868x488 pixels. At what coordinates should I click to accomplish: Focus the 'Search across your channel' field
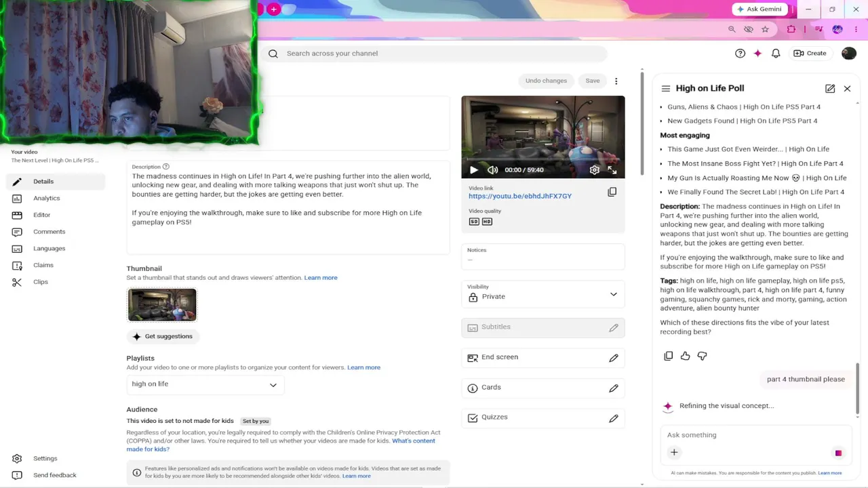pyautogui.click(x=434, y=54)
